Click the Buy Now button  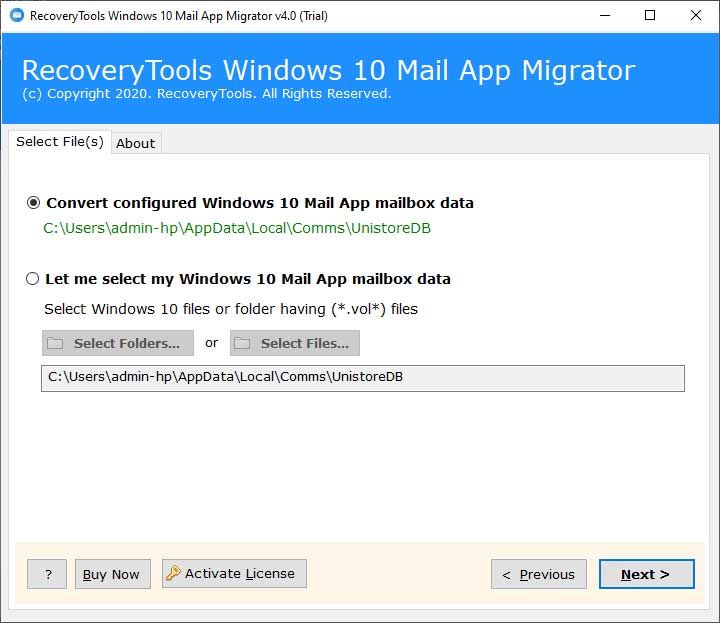(112, 574)
